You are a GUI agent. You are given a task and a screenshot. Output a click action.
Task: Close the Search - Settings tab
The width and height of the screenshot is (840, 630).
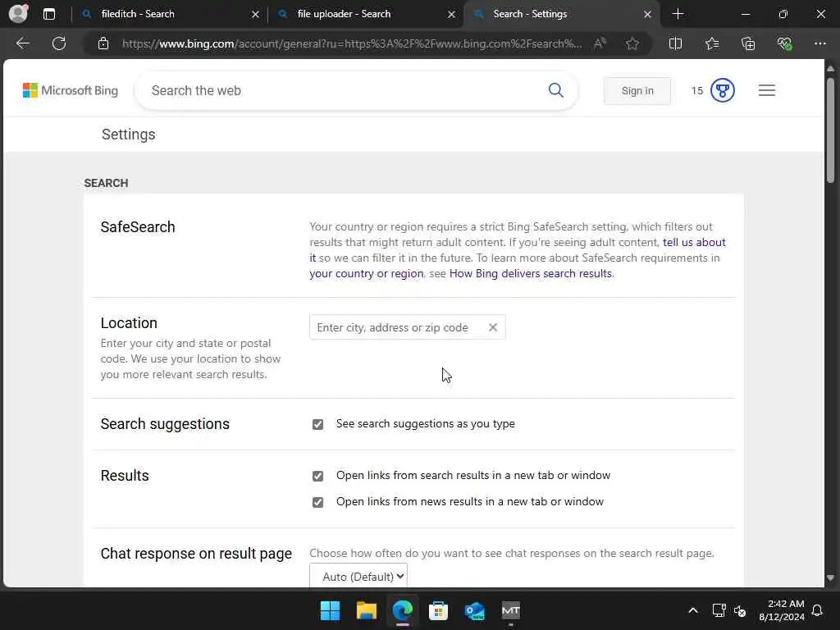[648, 15]
